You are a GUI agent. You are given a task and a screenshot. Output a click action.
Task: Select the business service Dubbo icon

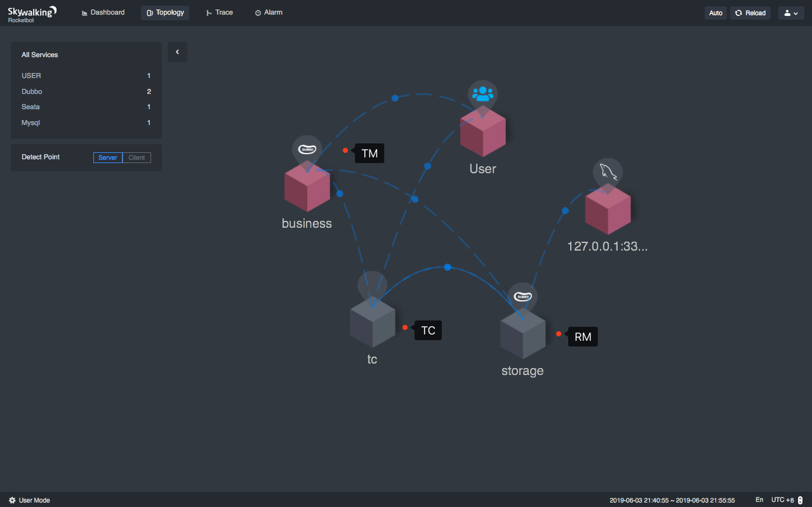tap(307, 150)
